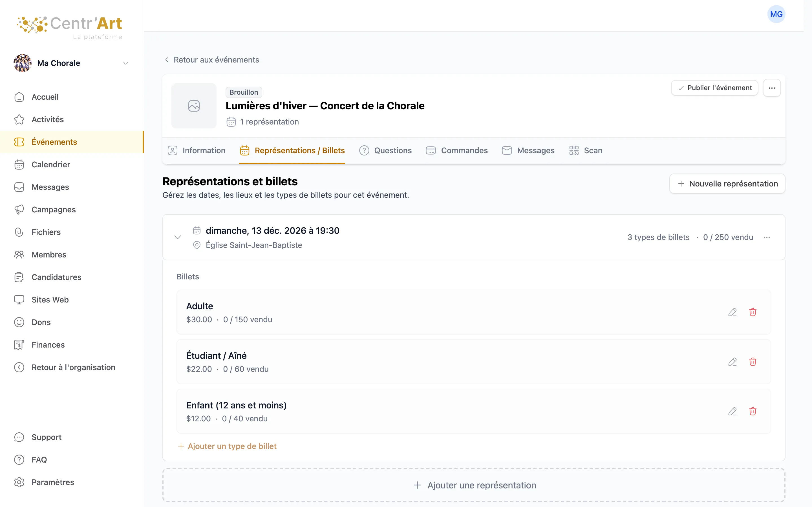812x507 pixels.
Task: Click the event image placeholder thumbnail
Action: (x=194, y=106)
